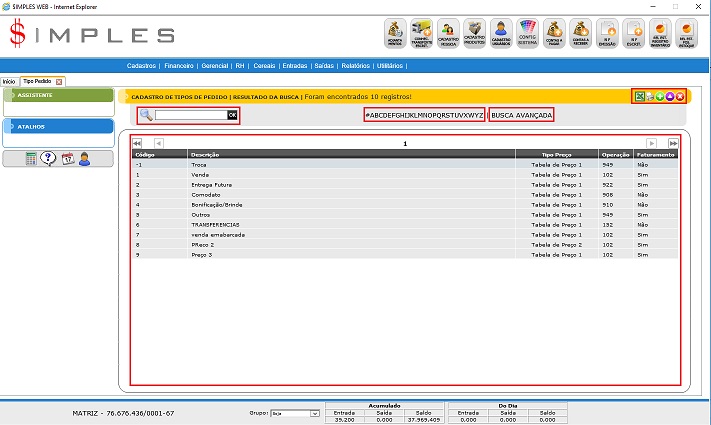Export results with green Excel icon
The image size is (711, 425).
(640, 96)
